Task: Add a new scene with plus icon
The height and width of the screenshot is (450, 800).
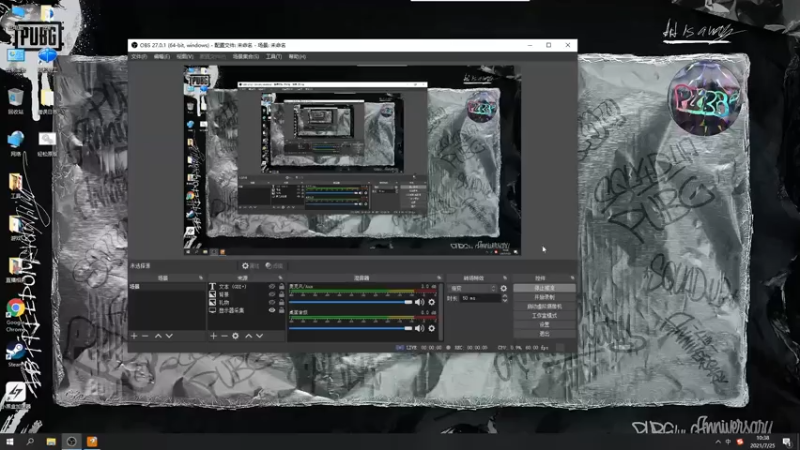Action: coord(134,336)
